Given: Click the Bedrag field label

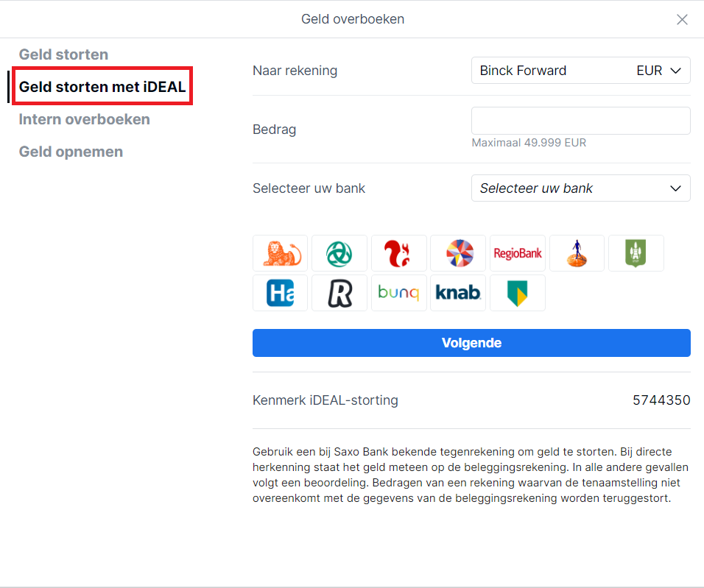Looking at the screenshot, I should pyautogui.click(x=275, y=130).
